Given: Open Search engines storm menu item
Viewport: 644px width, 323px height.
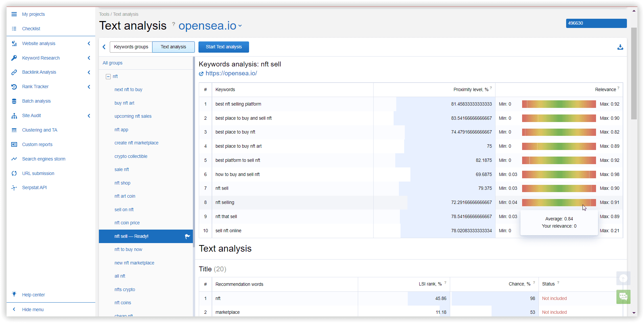Looking at the screenshot, I should tap(44, 159).
